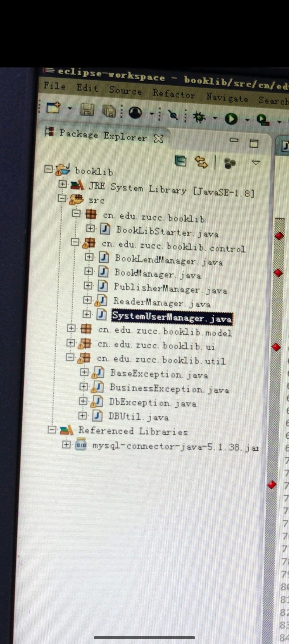This screenshot has width=289, height=644.
Task: Select BaseException.java file
Action: pyautogui.click(x=159, y=374)
